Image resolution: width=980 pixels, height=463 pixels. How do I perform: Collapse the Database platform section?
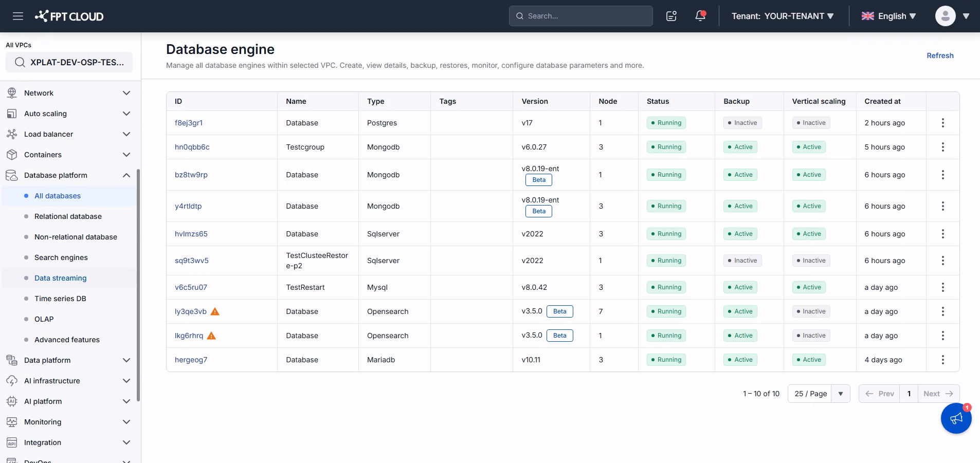[x=126, y=175]
